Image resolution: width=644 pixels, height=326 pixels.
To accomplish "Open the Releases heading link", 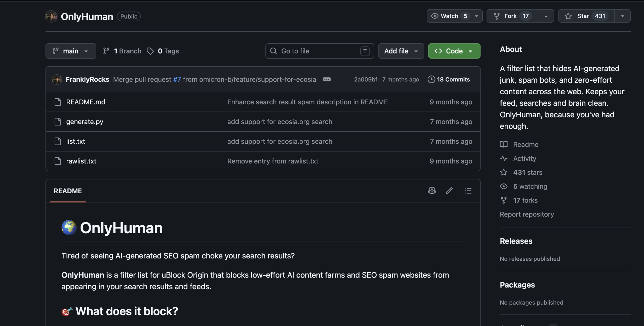I will 516,241.
